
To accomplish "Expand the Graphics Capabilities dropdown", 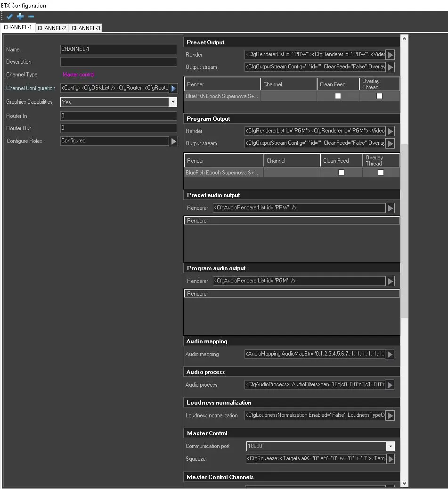I will [172, 102].
